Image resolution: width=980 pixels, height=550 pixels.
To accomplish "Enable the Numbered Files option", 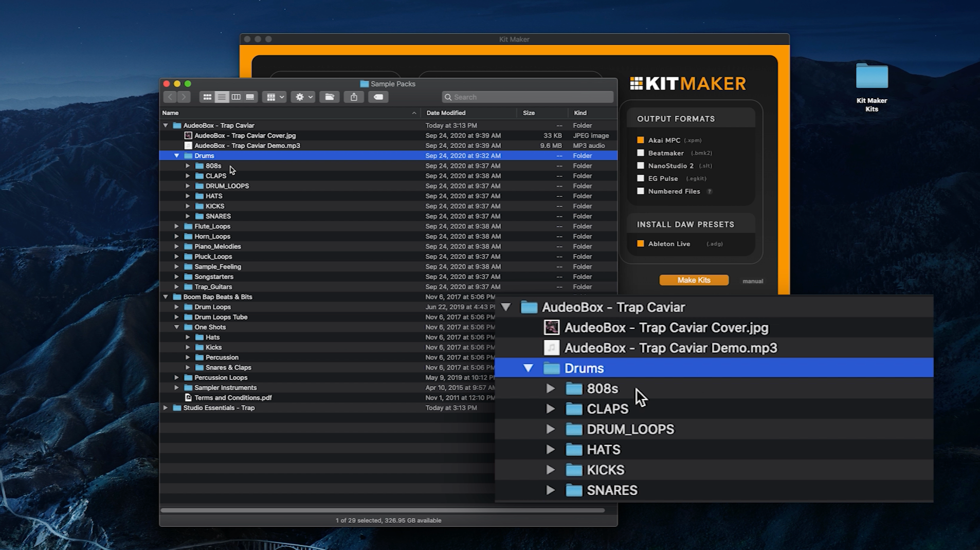I will pyautogui.click(x=641, y=191).
